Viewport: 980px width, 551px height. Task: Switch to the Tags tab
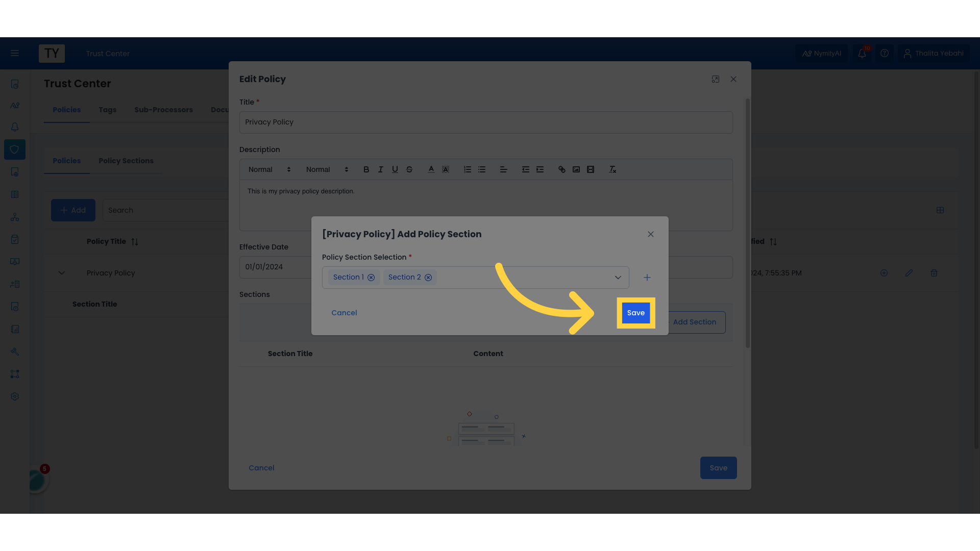coord(107,110)
